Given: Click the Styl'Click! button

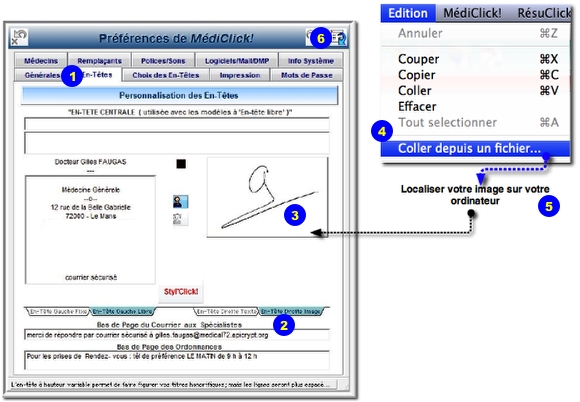Looking at the screenshot, I should pos(181,291).
